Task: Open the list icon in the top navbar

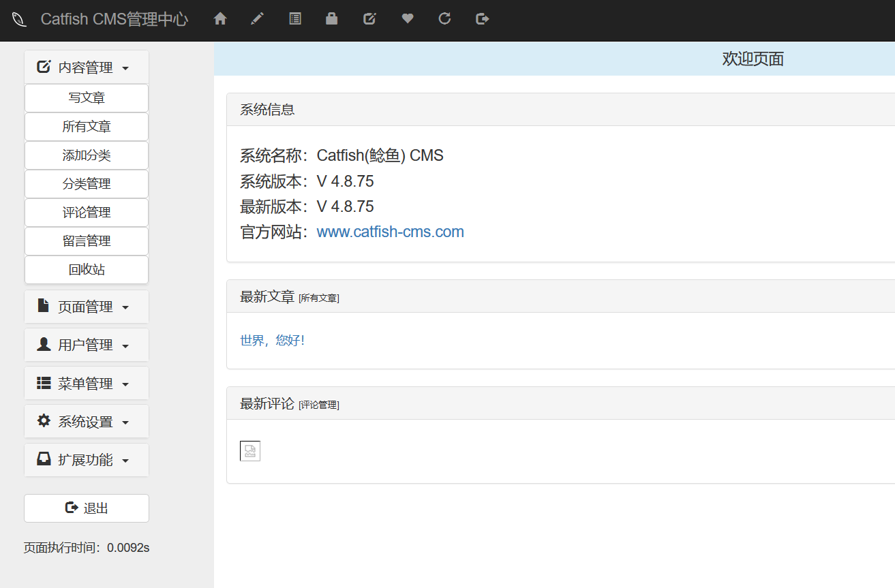Action: pyautogui.click(x=294, y=19)
